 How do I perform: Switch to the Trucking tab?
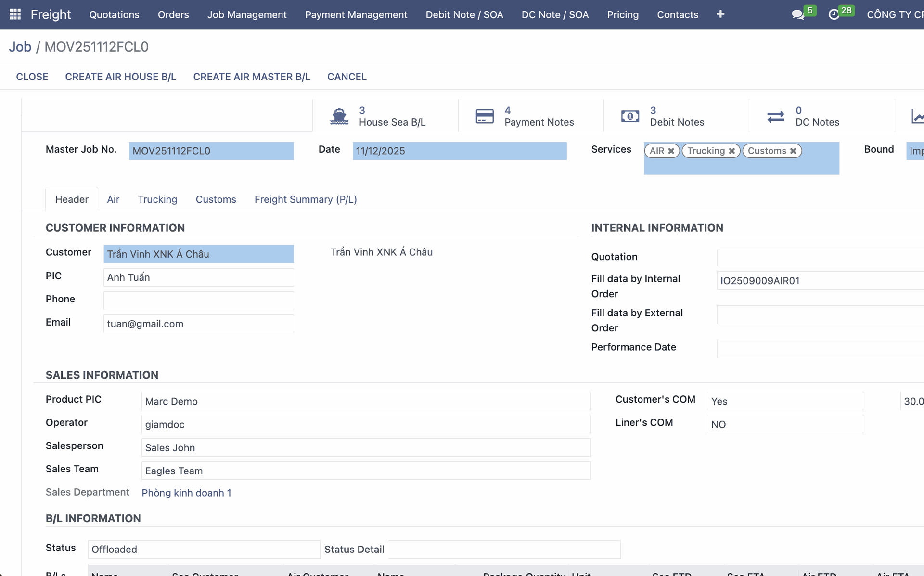click(157, 199)
